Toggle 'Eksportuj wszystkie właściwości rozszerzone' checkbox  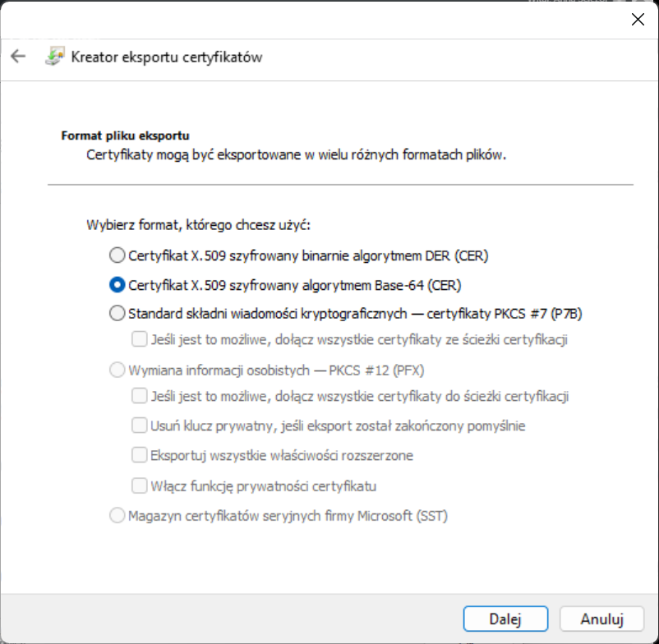point(140,455)
